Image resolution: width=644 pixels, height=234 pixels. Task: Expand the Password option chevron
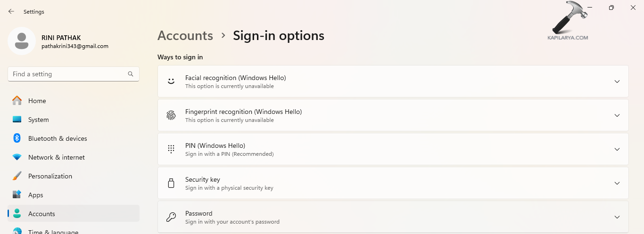coord(617,217)
